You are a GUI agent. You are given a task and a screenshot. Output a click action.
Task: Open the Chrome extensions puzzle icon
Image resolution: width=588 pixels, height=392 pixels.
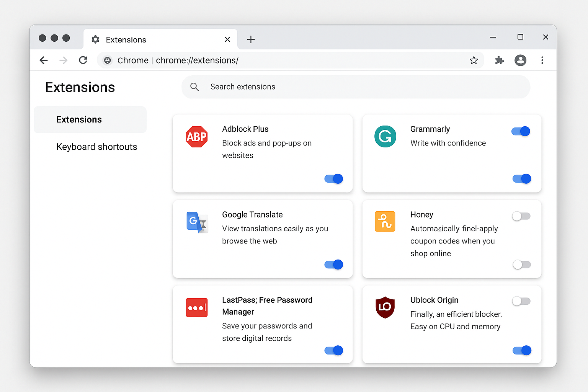click(499, 60)
